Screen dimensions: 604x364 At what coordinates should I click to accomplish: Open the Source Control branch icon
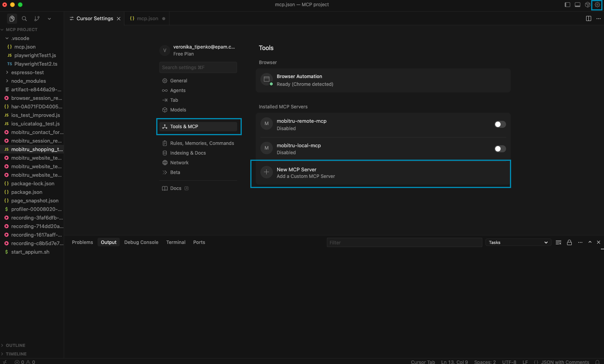coord(37,19)
